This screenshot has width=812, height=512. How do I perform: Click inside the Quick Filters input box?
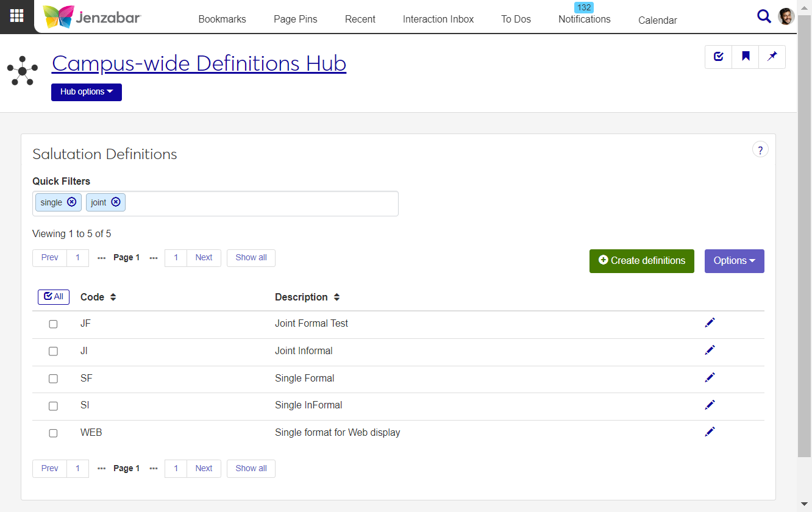coord(262,203)
